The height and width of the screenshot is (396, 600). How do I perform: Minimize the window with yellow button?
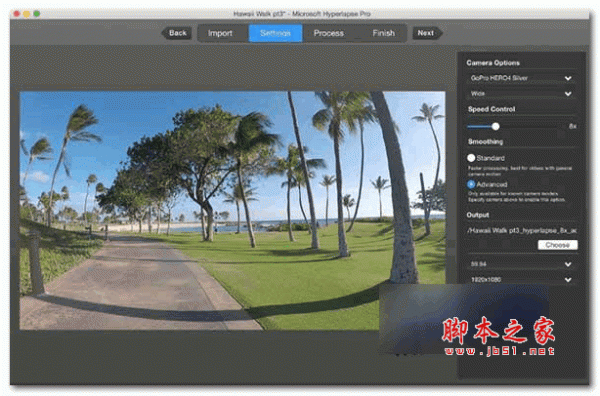click(x=27, y=14)
